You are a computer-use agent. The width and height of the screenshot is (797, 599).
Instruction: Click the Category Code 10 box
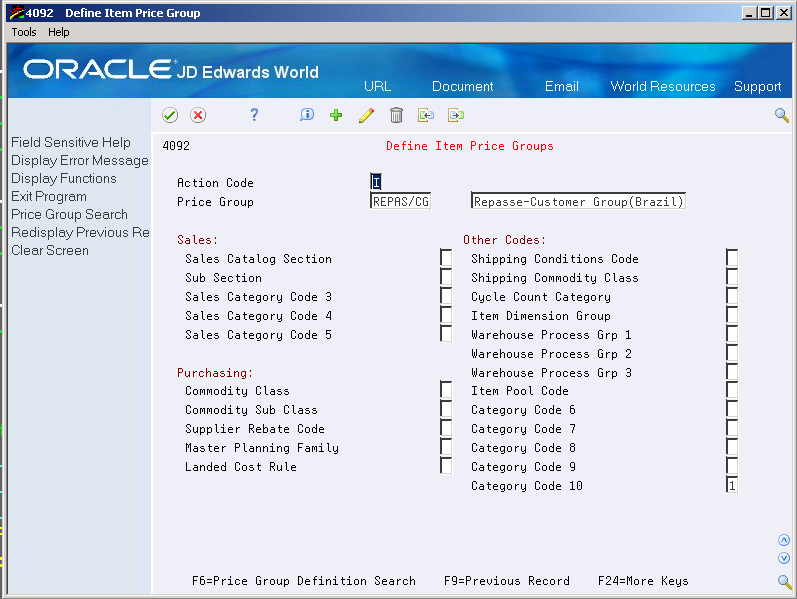732,485
